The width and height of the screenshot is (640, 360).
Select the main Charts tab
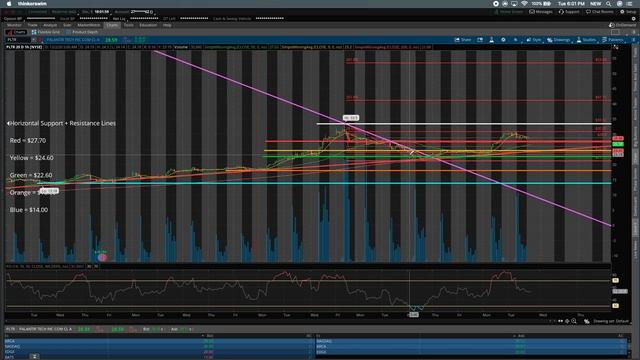point(112,25)
